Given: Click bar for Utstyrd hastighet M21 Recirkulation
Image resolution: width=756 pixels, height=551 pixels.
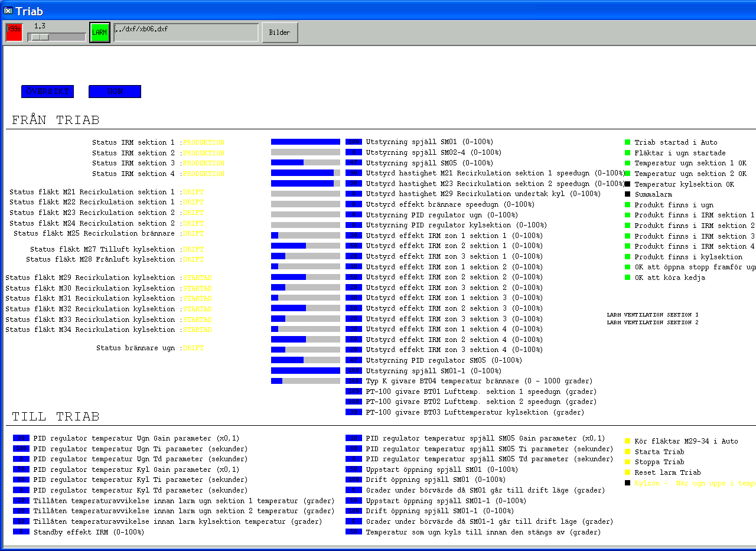Looking at the screenshot, I should coord(306,173).
